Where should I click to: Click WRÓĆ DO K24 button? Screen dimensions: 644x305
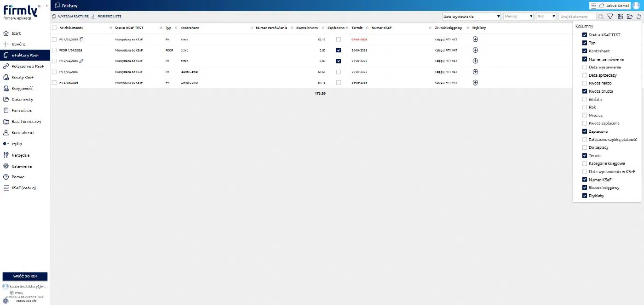25,276
